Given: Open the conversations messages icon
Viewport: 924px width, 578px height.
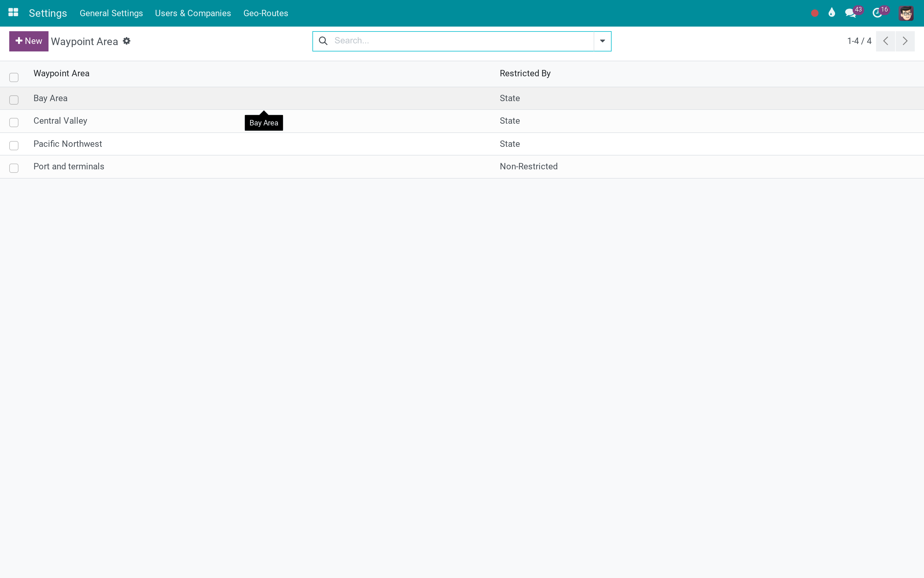Looking at the screenshot, I should tap(850, 13).
